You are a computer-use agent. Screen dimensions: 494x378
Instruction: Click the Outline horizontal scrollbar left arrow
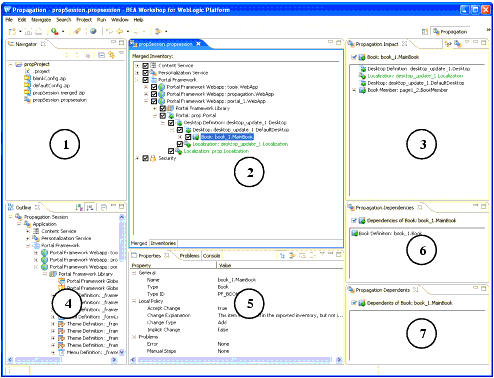pyautogui.click(x=10, y=360)
